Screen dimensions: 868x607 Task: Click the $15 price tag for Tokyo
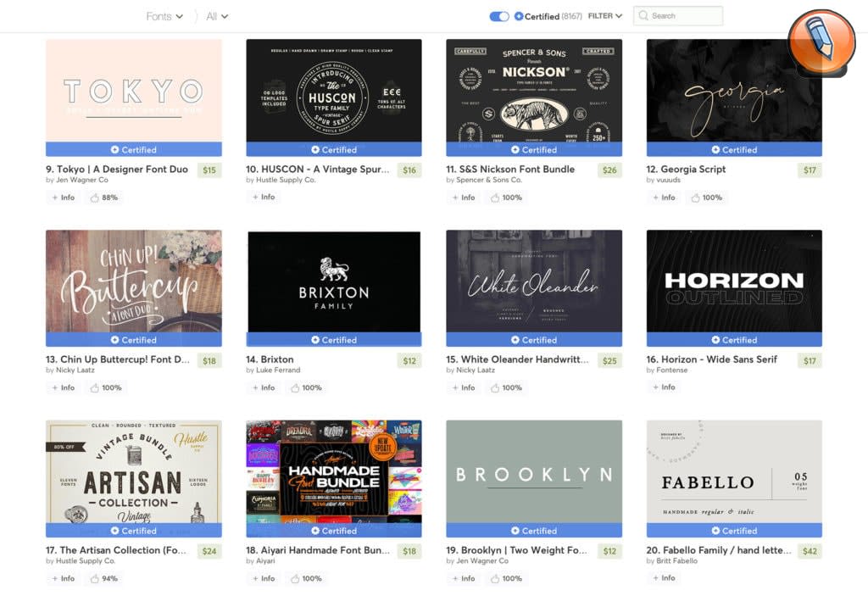coord(209,170)
